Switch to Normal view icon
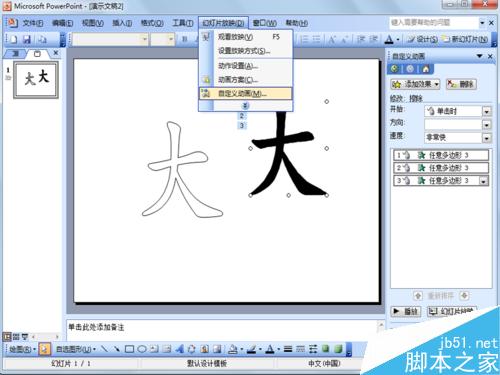 7,337
